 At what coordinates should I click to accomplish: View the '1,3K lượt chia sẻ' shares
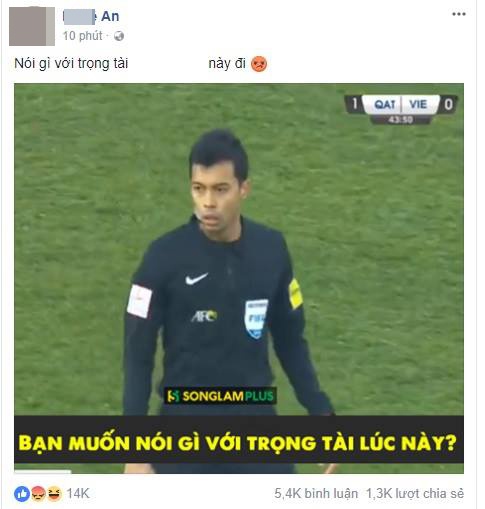(415, 493)
